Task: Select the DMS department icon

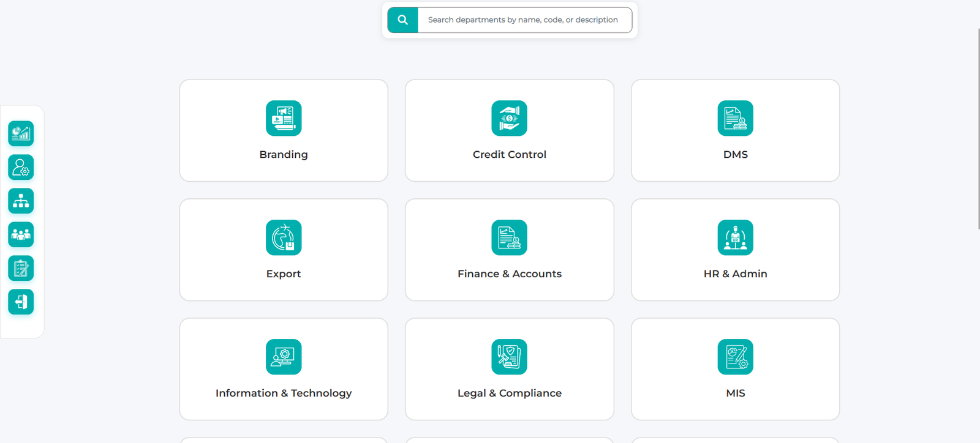Action: [x=736, y=118]
